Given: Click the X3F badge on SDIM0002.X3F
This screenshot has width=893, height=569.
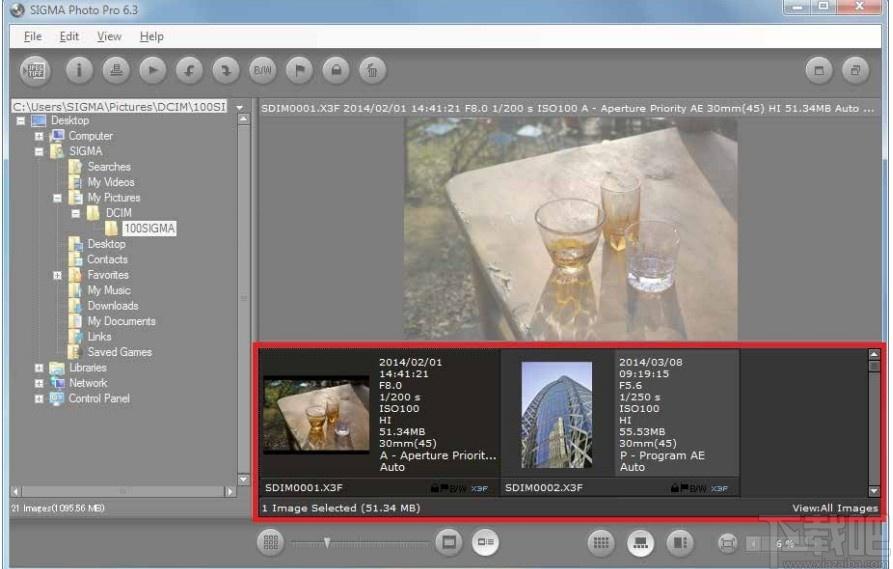Looking at the screenshot, I should pos(719,489).
